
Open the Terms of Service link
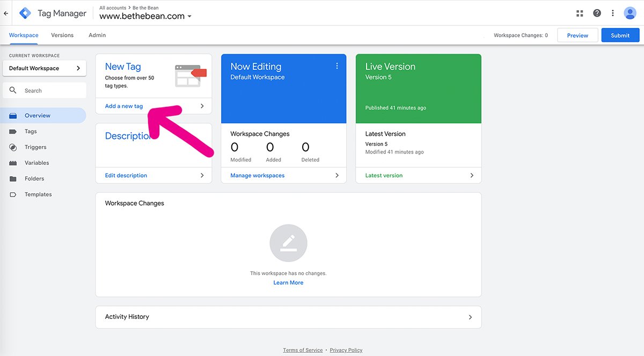[303, 350]
